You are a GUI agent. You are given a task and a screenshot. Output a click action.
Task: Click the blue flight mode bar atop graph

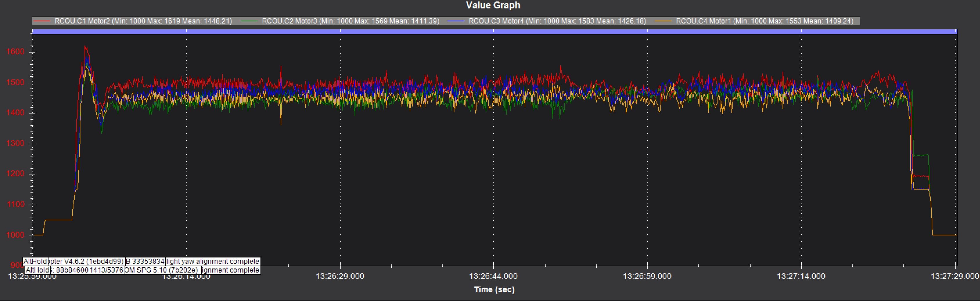click(494, 32)
